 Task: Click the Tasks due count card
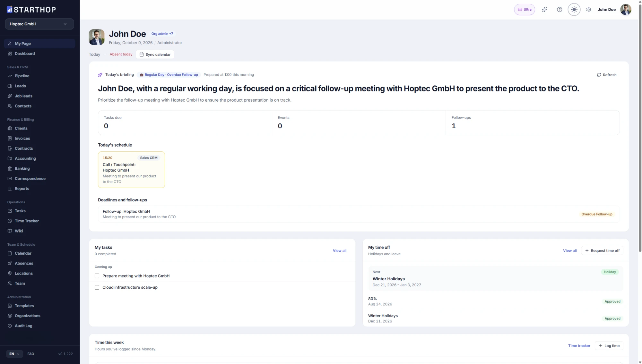(x=185, y=123)
